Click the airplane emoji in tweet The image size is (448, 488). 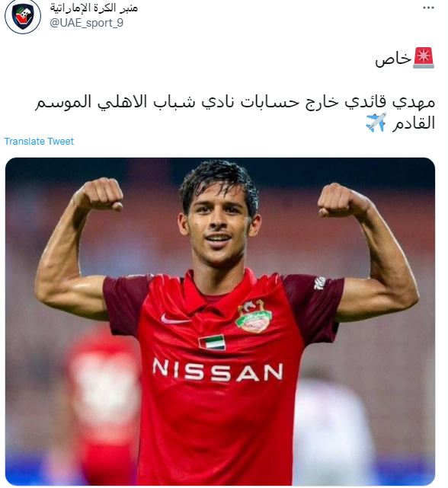pos(376,123)
